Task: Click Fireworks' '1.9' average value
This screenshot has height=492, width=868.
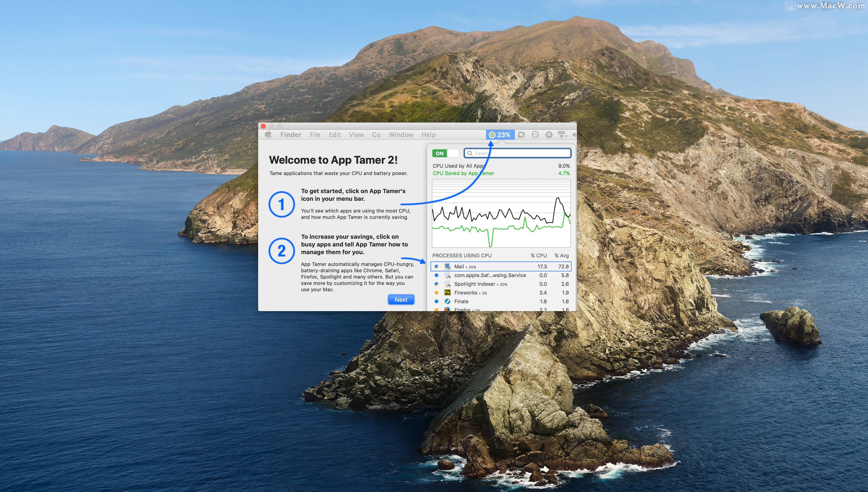Action: (x=565, y=293)
